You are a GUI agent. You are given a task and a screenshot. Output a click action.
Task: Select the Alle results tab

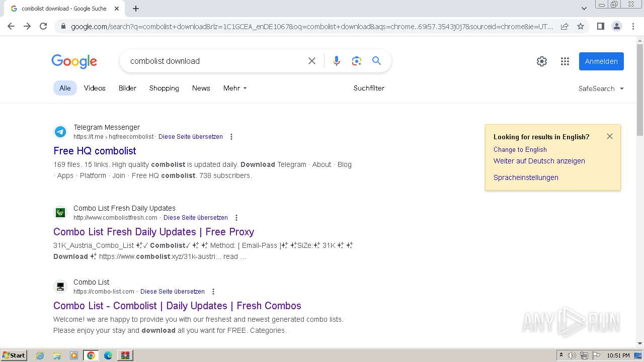65,88
